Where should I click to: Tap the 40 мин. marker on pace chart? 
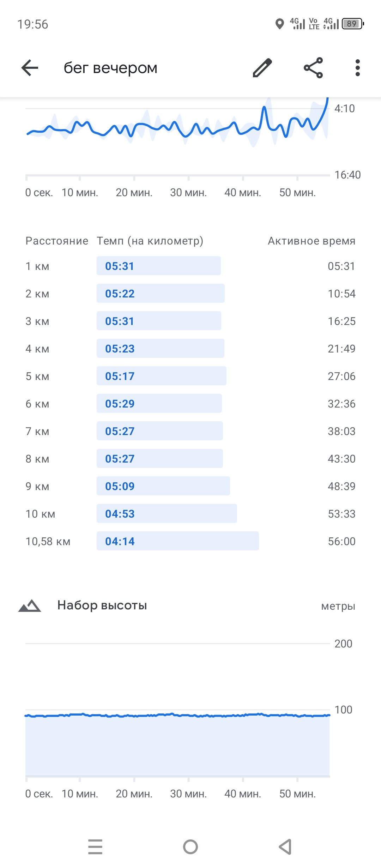(243, 192)
